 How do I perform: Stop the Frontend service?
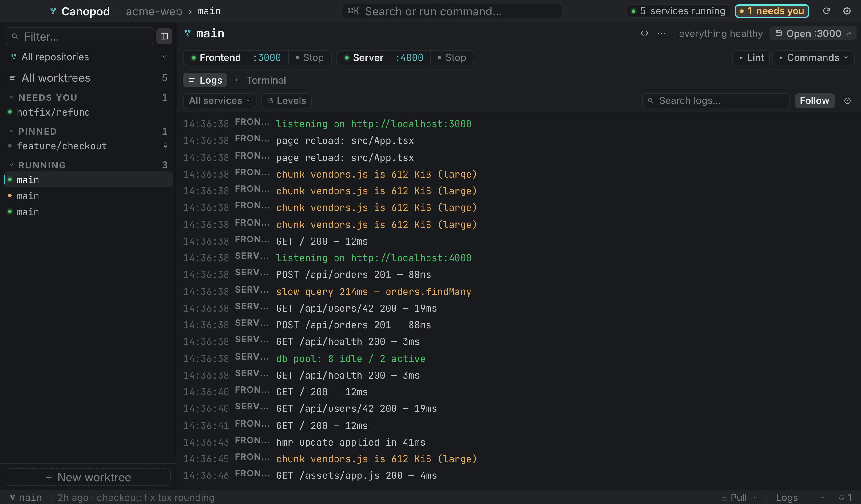point(310,58)
